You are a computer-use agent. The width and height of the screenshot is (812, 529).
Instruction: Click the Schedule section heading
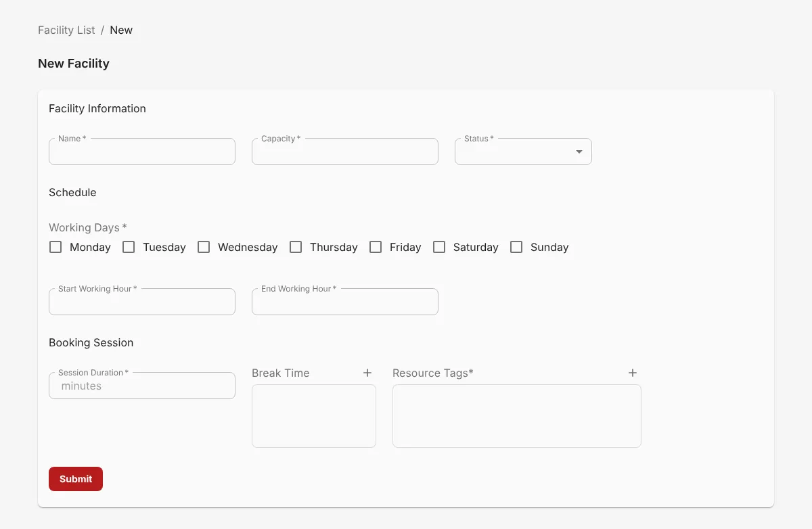pos(72,192)
